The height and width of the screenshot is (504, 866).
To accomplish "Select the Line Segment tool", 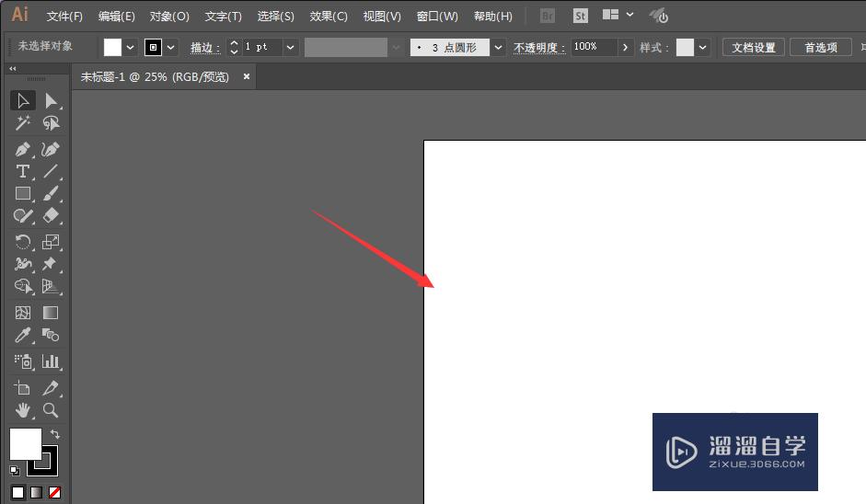I will pos(51,171).
